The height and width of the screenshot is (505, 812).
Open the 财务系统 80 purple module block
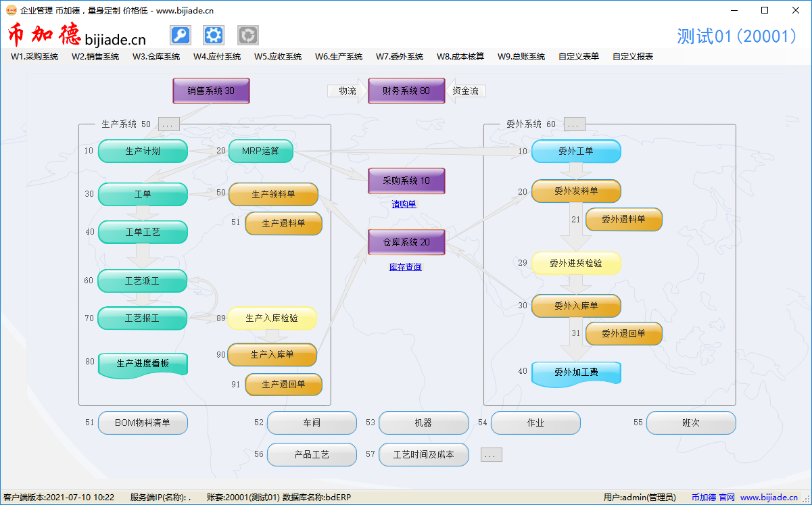(x=406, y=91)
